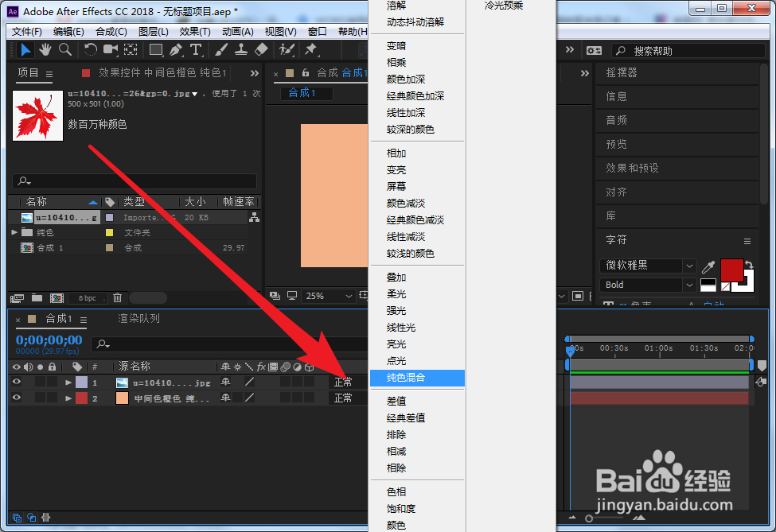Expand the 纯色 folder in Project panel
This screenshot has height=532, width=776.
tap(14, 232)
